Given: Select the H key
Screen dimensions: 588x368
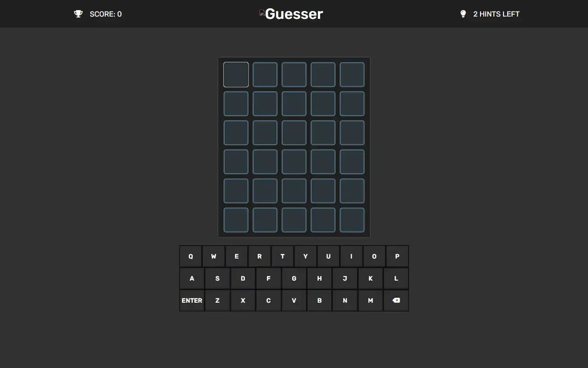Looking at the screenshot, I should pyautogui.click(x=319, y=278).
